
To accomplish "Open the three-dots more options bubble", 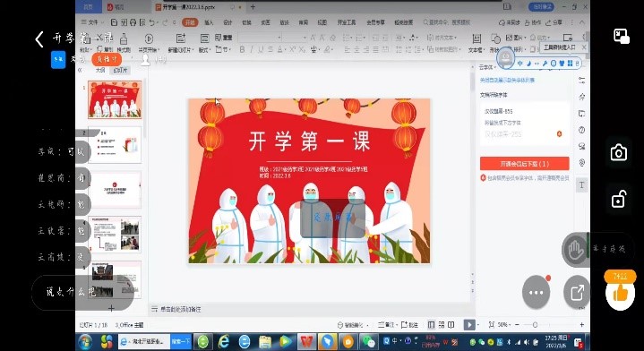I will click(x=536, y=292).
